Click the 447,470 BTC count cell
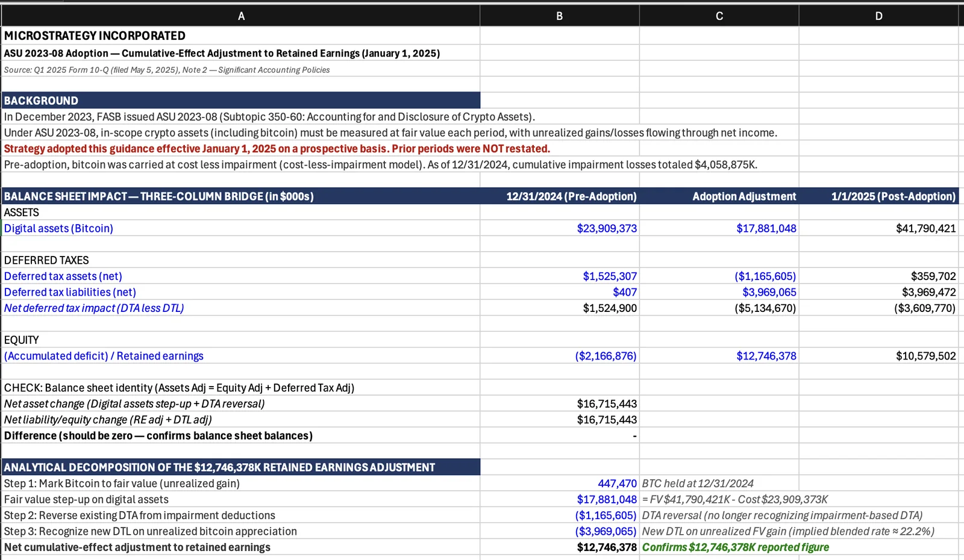Viewport: 964px width, 560px height. (560, 483)
